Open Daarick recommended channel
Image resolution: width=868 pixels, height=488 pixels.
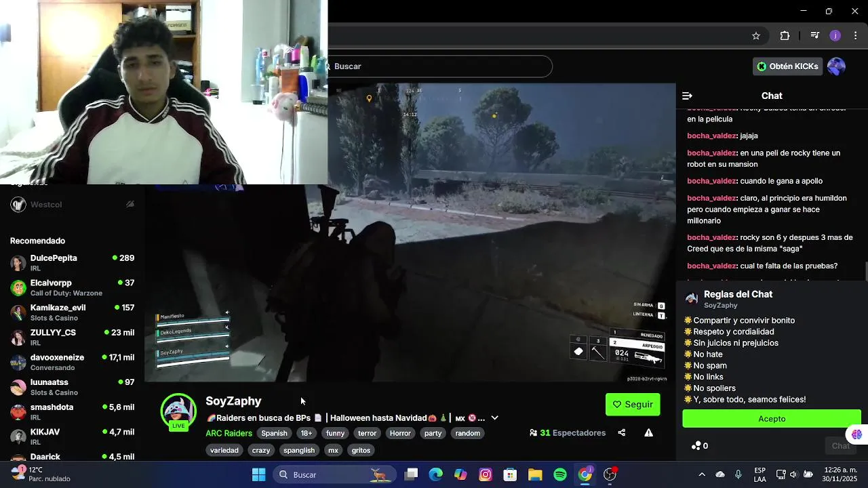click(x=72, y=456)
